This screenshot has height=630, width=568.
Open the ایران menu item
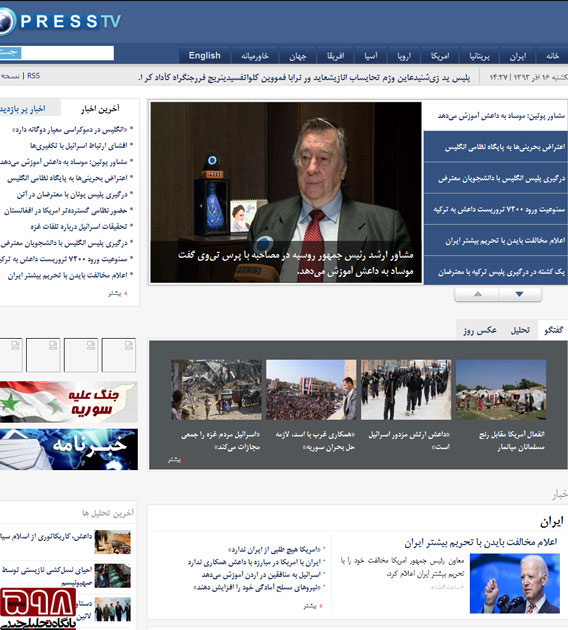pyautogui.click(x=517, y=56)
